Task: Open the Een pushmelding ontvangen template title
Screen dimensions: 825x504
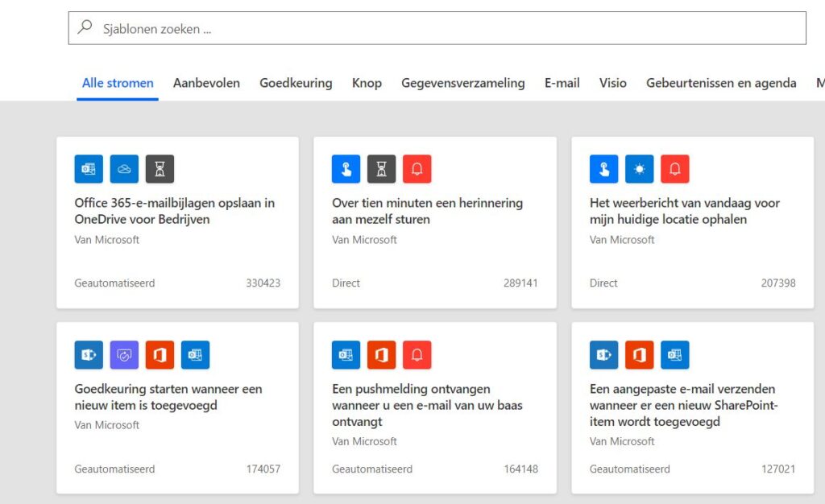Action: tap(427, 405)
